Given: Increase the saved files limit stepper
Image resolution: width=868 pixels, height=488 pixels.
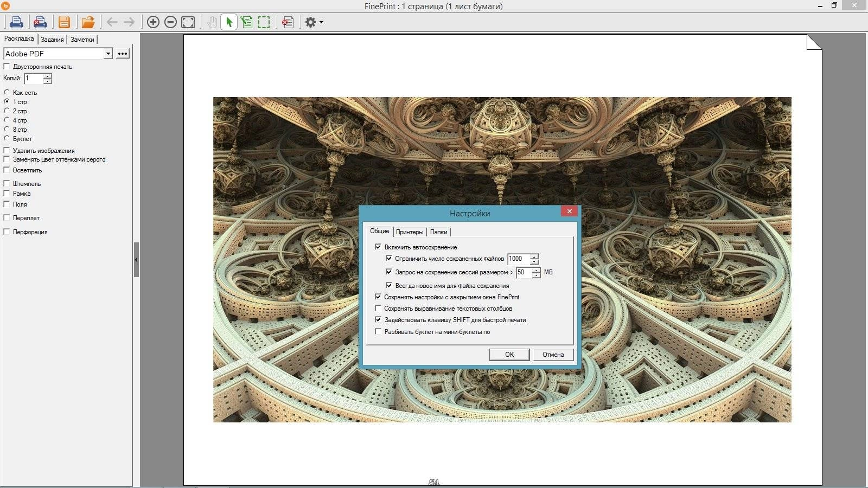Looking at the screenshot, I should pyautogui.click(x=534, y=256).
